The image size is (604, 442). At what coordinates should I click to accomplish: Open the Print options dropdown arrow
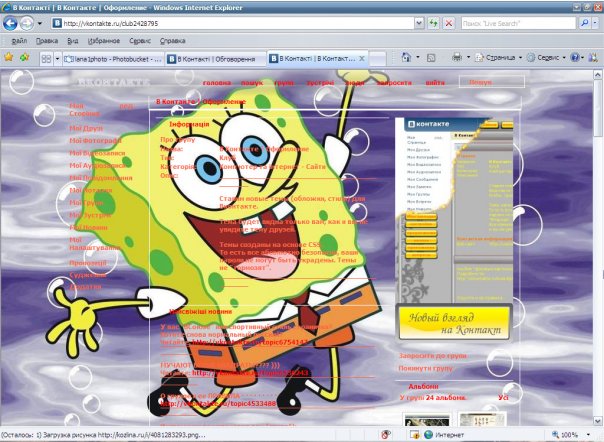coord(468,58)
